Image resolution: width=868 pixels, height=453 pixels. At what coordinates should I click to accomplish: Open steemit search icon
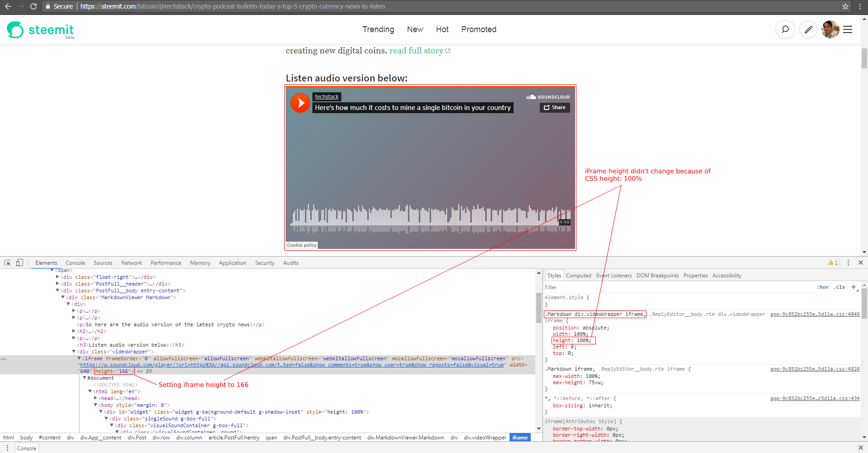(x=785, y=29)
